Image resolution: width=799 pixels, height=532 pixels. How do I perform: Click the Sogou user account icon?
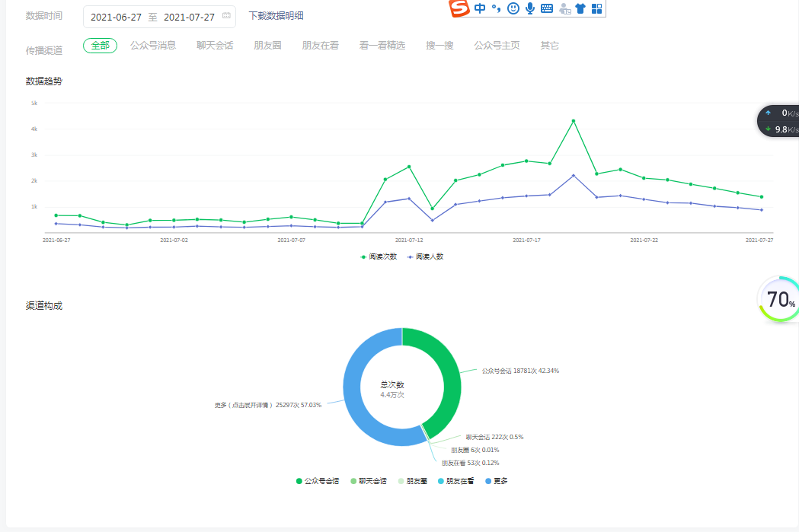click(x=564, y=8)
